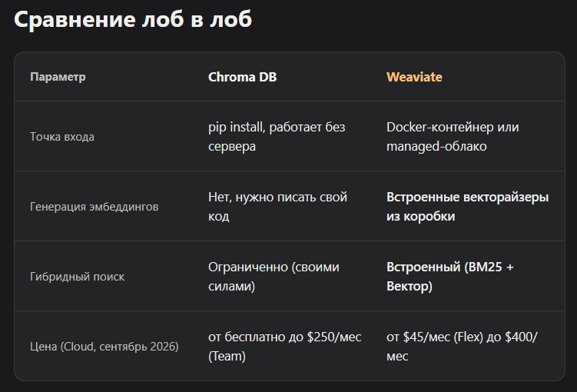Click the 'Гибридный поиск' row label
This screenshot has height=392, width=577.
coord(78,277)
